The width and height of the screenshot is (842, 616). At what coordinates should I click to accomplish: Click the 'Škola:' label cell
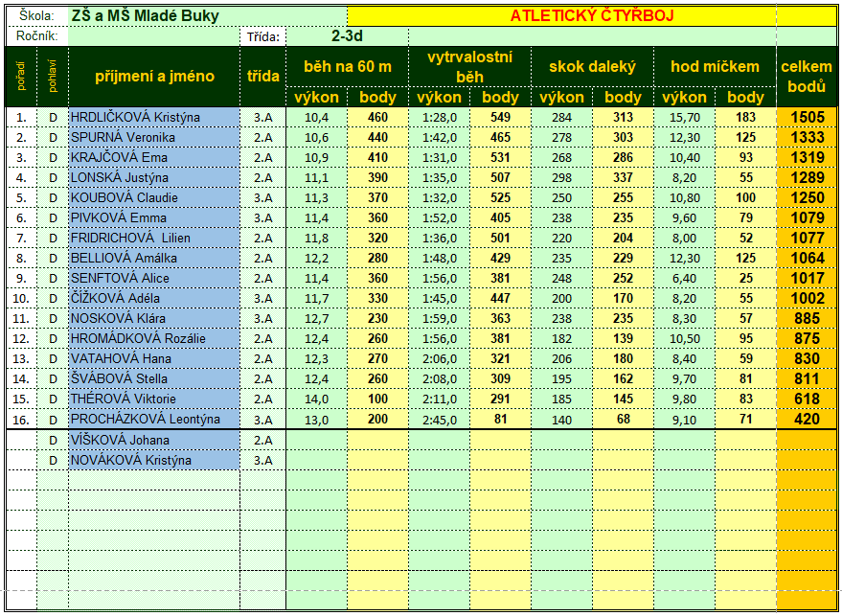[x=37, y=16]
